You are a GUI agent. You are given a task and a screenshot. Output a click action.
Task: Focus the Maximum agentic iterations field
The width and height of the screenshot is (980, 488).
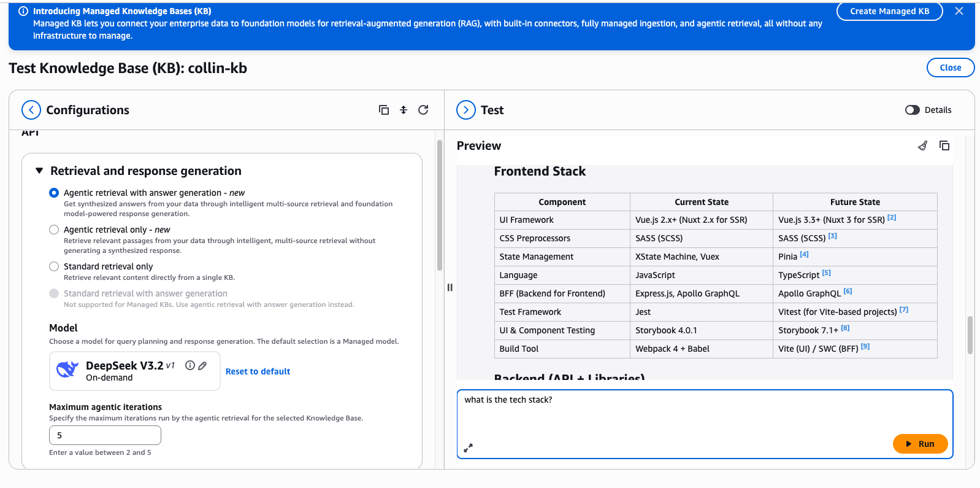pos(105,435)
